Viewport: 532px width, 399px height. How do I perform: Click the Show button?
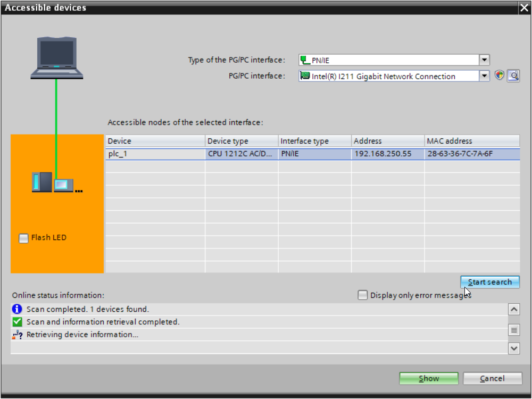click(x=429, y=378)
